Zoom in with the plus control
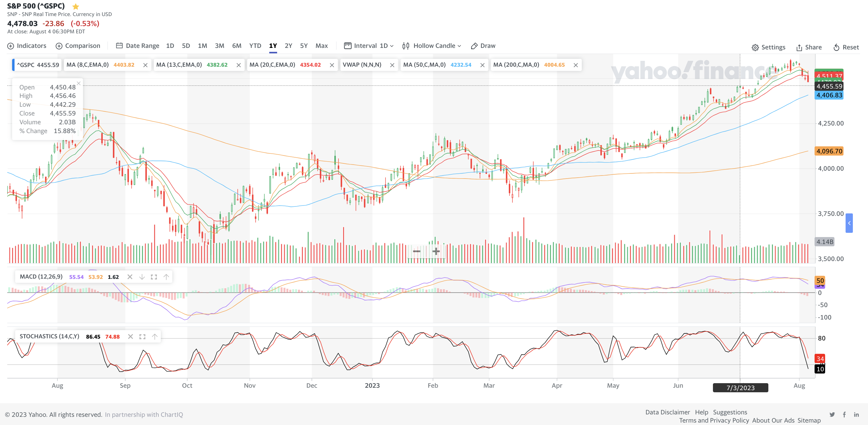This screenshot has height=425, width=868. 436,251
